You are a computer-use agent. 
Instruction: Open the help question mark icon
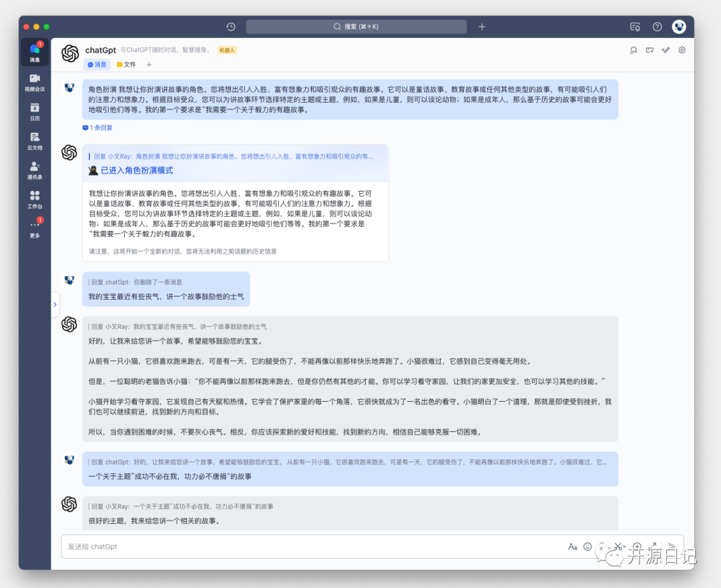[x=657, y=27]
